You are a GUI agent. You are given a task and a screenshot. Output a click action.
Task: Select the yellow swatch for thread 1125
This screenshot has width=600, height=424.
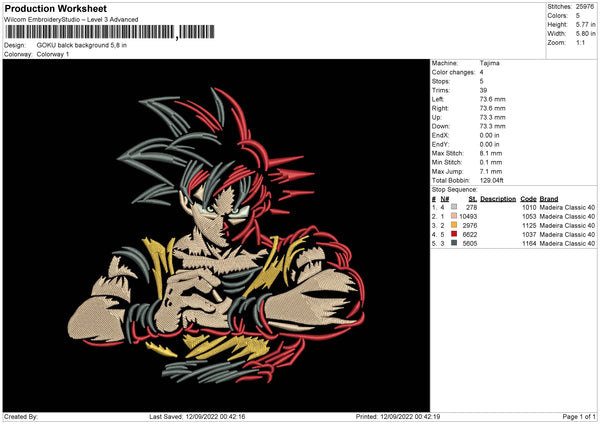coord(454,225)
